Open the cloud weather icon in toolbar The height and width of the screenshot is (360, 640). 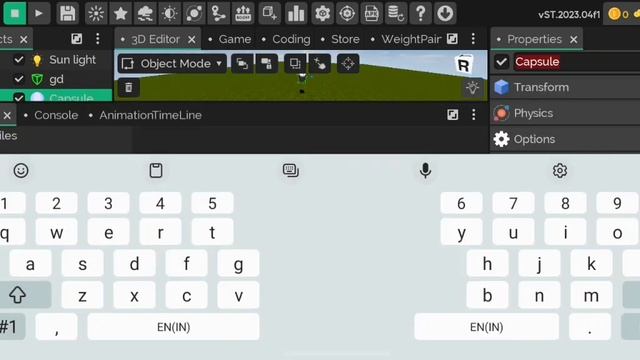click(x=145, y=13)
